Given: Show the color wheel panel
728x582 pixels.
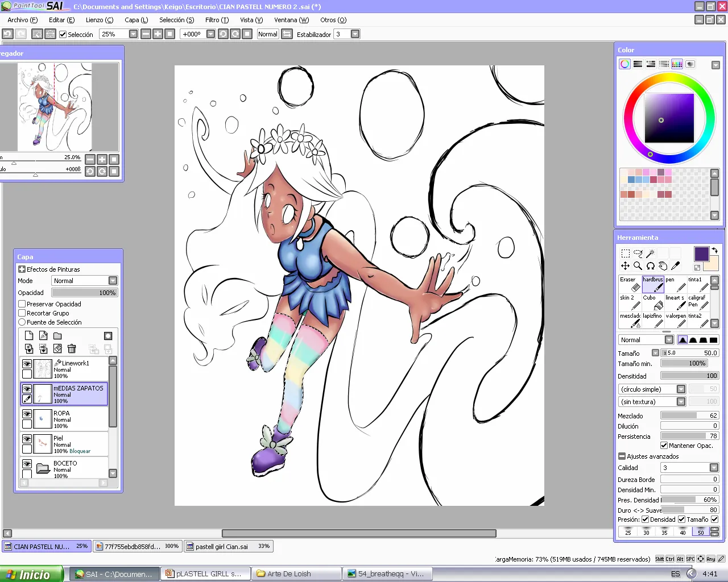Looking at the screenshot, I should (x=624, y=64).
